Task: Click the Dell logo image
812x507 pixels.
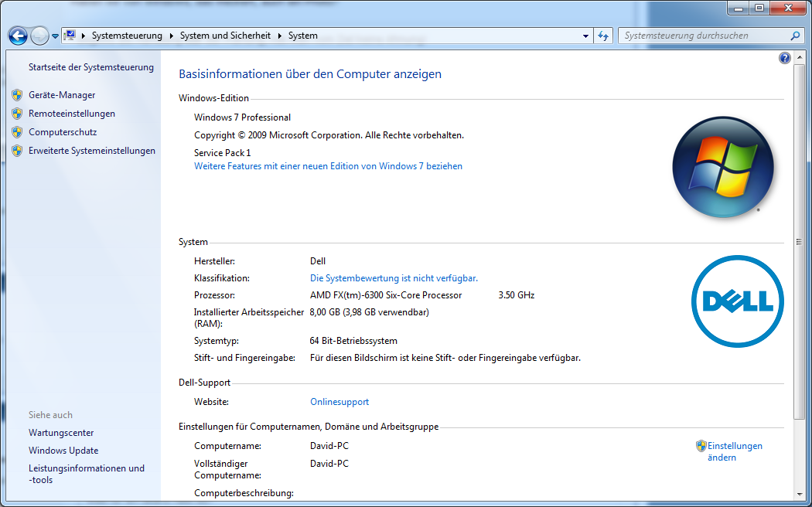Action: coord(738,301)
